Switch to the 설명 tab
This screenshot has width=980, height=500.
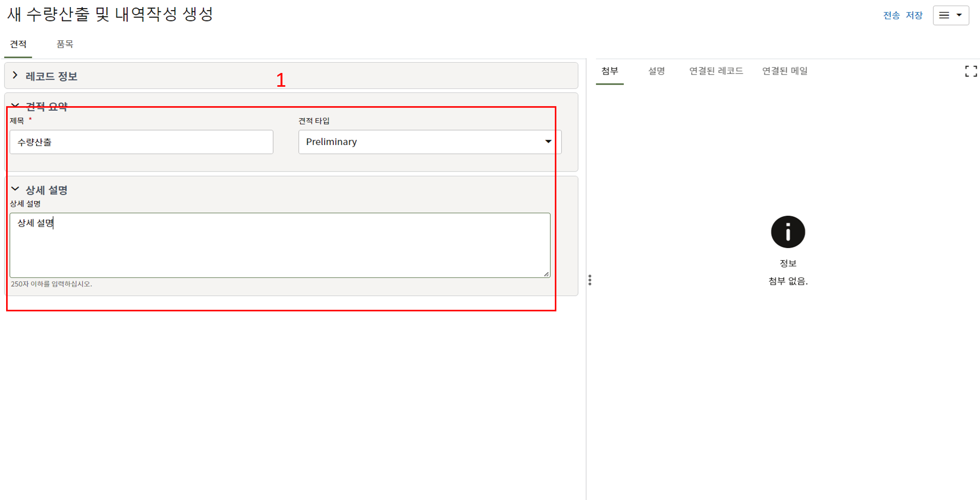(656, 71)
